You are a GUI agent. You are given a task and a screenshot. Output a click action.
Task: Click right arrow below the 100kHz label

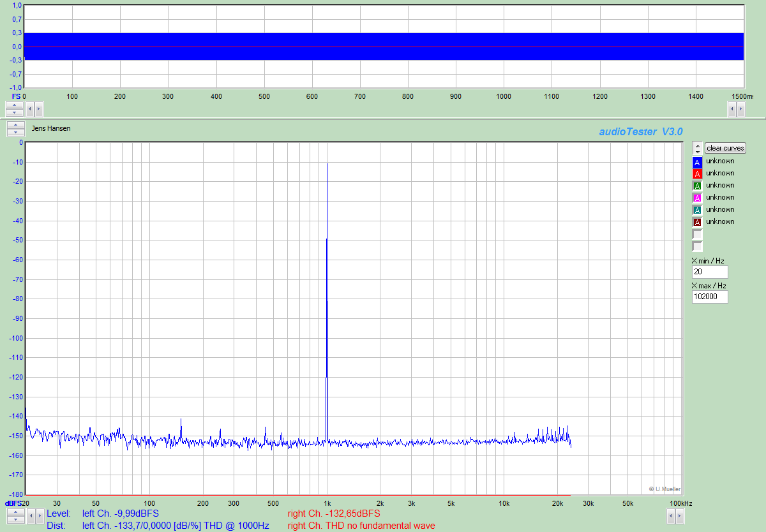679,515
